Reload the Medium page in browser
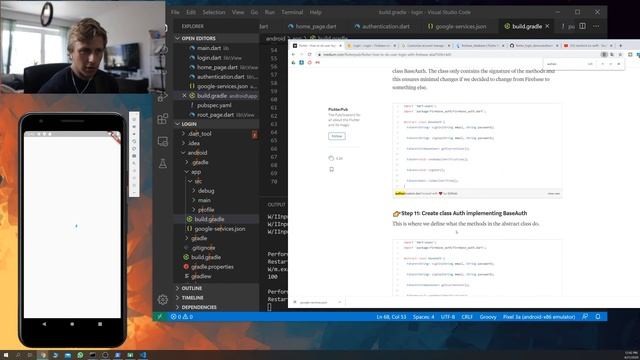This screenshot has width=640, height=360. click(309, 54)
